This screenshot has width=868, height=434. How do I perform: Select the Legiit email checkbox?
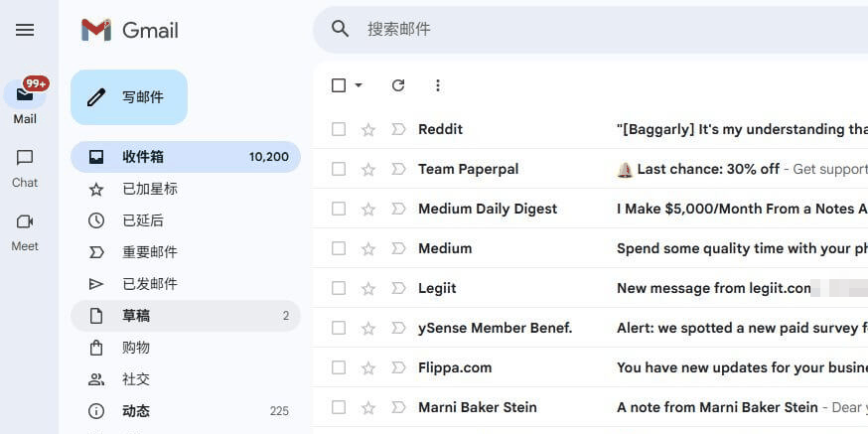pos(339,288)
